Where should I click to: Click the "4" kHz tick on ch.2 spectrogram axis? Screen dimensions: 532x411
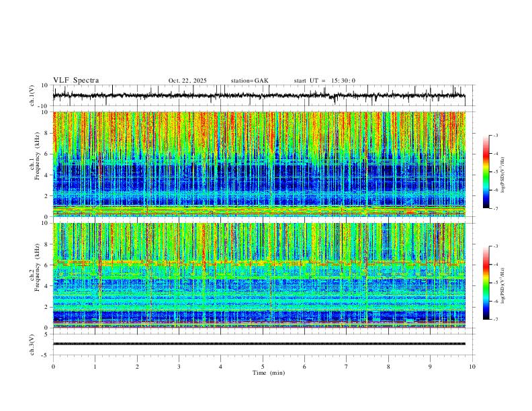46,286
